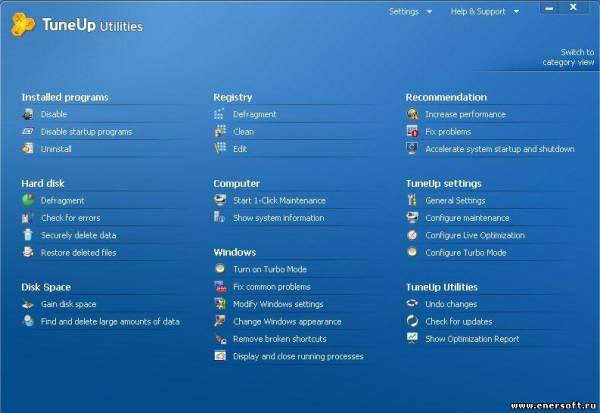600x413 pixels.
Task: Open the Uninstall programs link
Action: 56,149
